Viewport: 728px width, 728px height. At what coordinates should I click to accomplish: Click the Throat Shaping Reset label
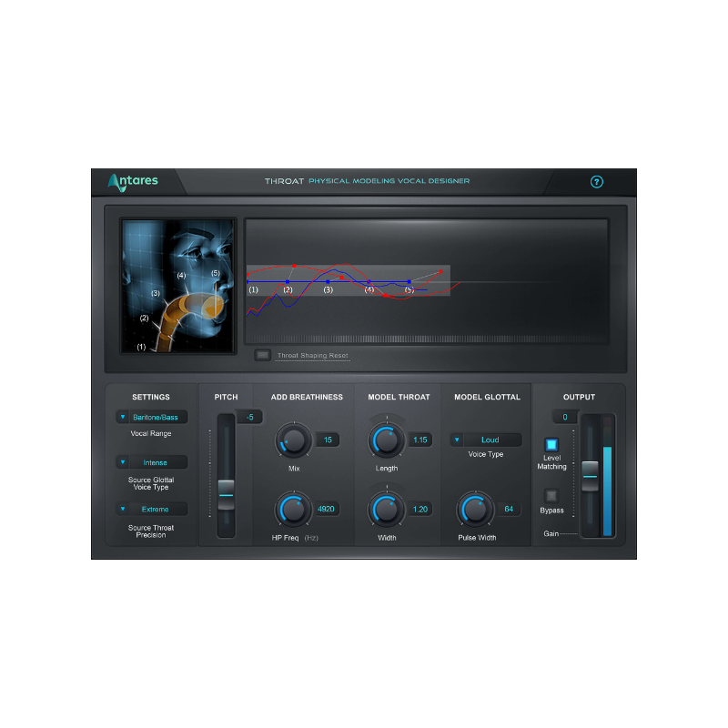pyautogui.click(x=312, y=355)
